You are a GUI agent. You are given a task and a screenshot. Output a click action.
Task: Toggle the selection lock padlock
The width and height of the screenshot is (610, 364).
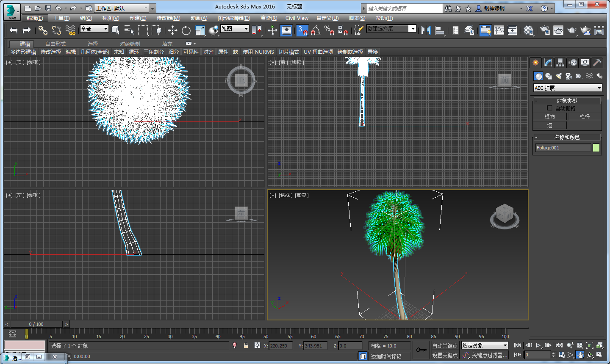(x=246, y=345)
